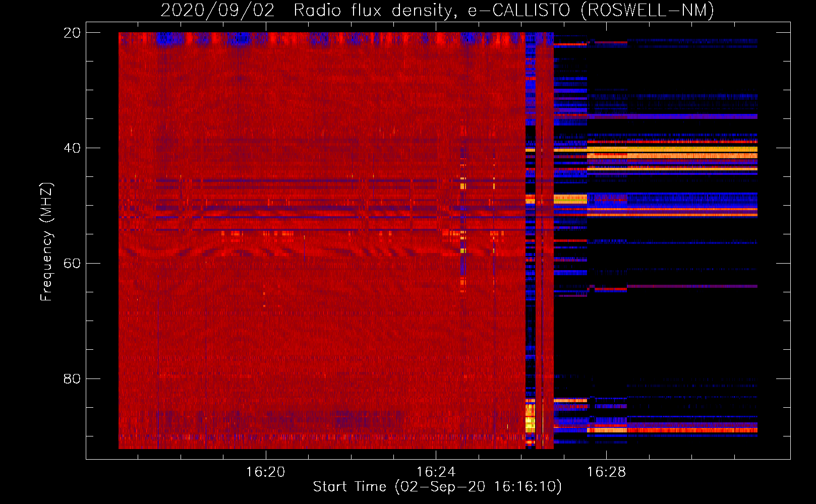The height and width of the screenshot is (504, 816).
Task: Click the '16:28' time tick label
Action: (606, 472)
